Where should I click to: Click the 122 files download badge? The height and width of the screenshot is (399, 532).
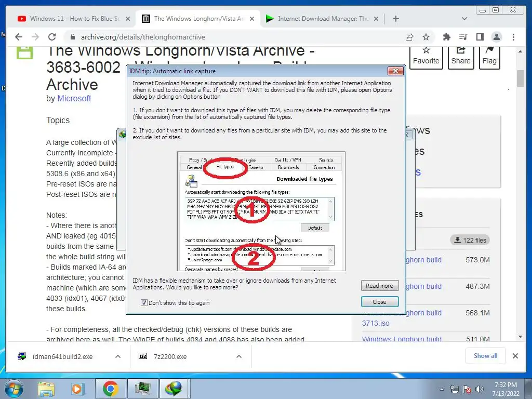(470, 240)
